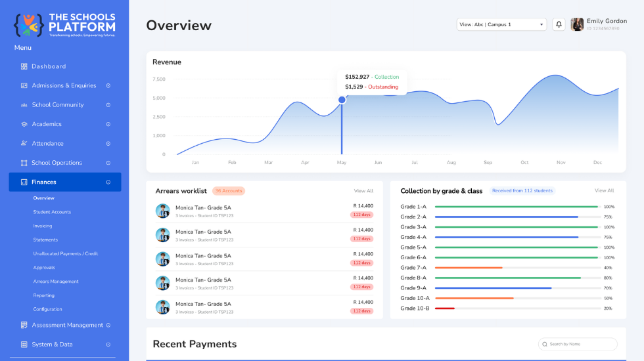Expand the Academics submenu arrow

tap(108, 124)
